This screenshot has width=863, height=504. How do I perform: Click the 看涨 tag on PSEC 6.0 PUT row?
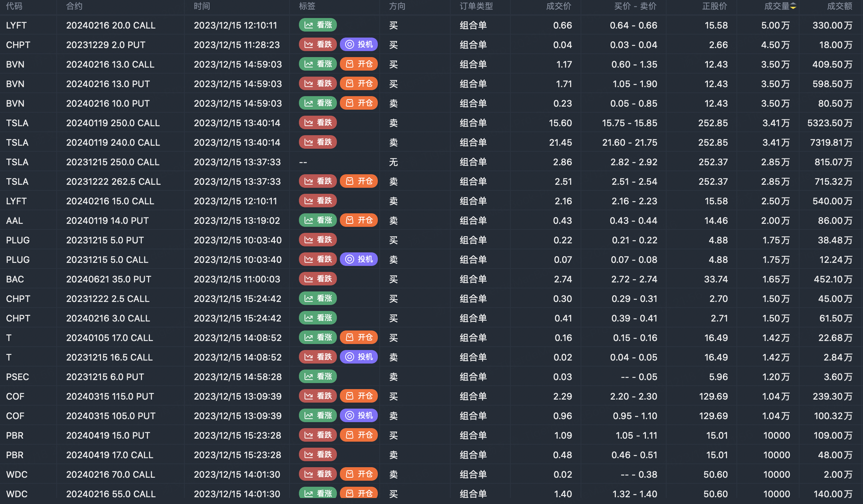point(318,377)
